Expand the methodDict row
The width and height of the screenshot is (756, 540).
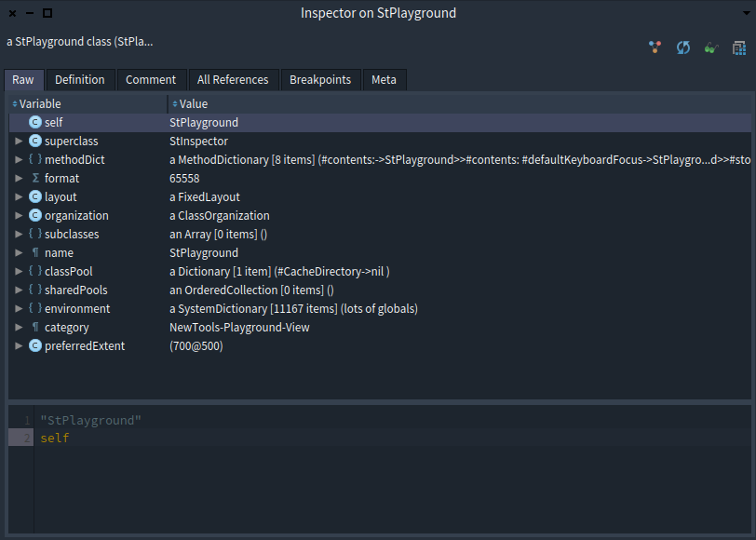(19, 159)
